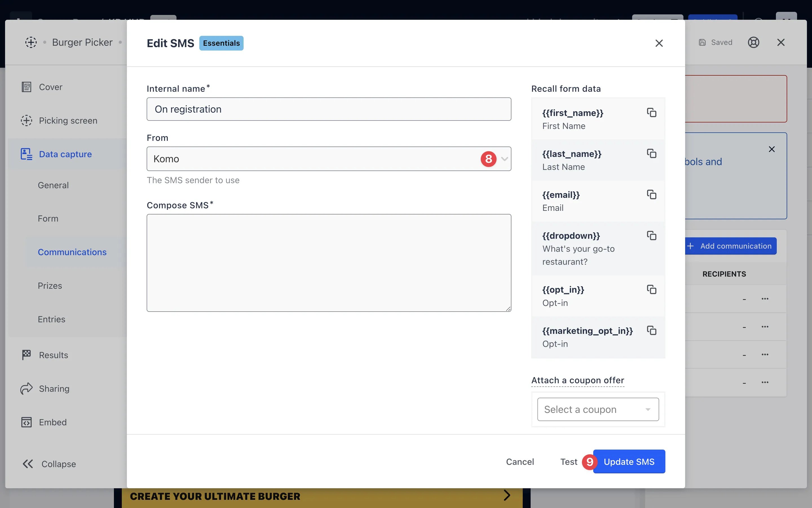The height and width of the screenshot is (508, 812).
Task: Focus the Internal name field
Action: click(329, 109)
